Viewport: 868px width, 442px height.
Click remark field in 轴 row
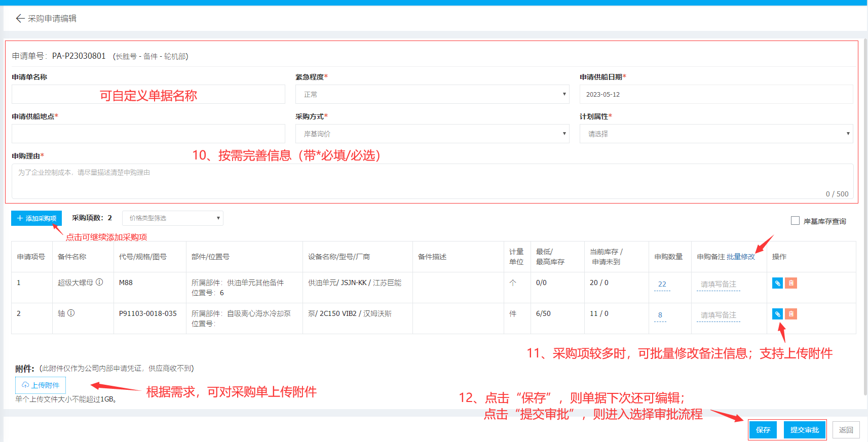719,315
